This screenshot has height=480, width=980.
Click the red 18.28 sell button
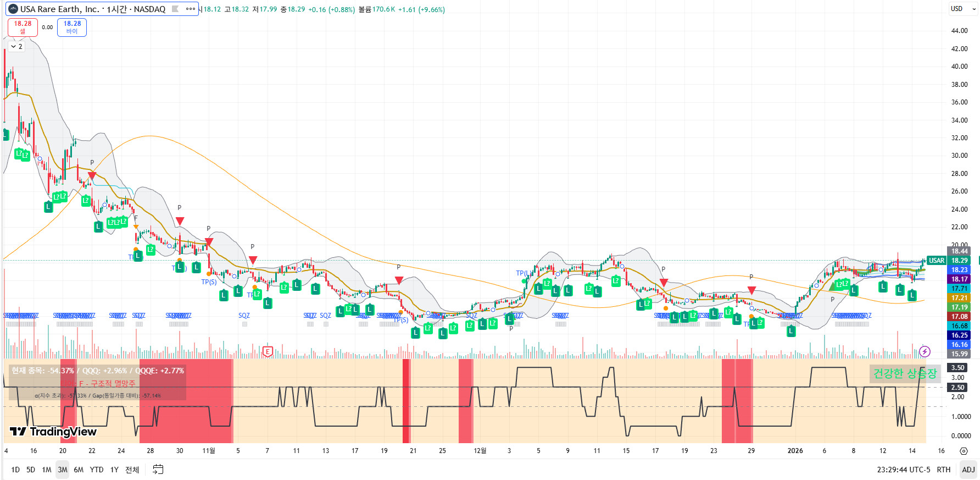(x=23, y=27)
